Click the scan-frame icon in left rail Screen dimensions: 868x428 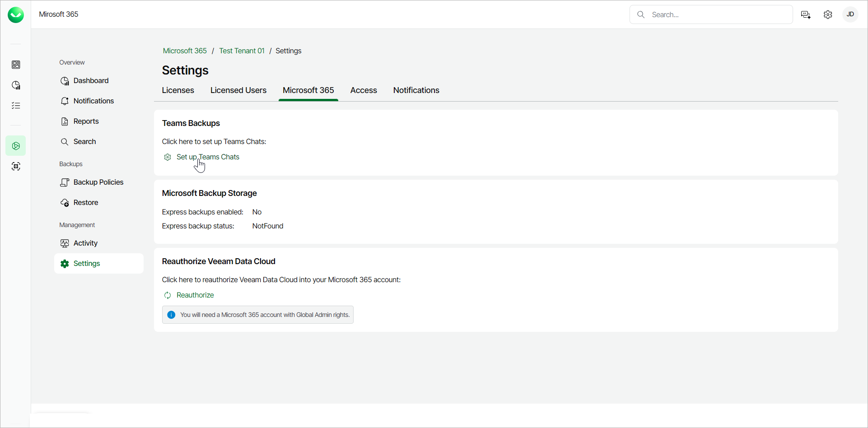point(16,167)
